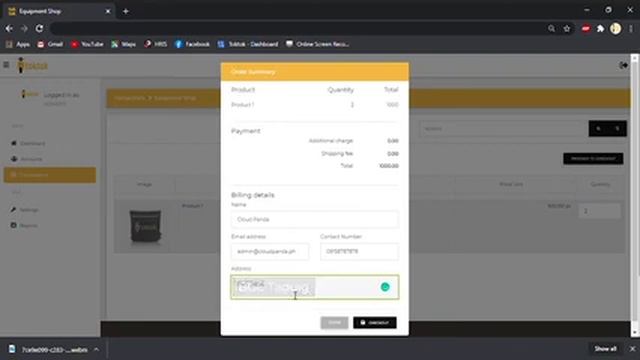
Task: Open the red ad blocker extension
Action: (x=586, y=29)
